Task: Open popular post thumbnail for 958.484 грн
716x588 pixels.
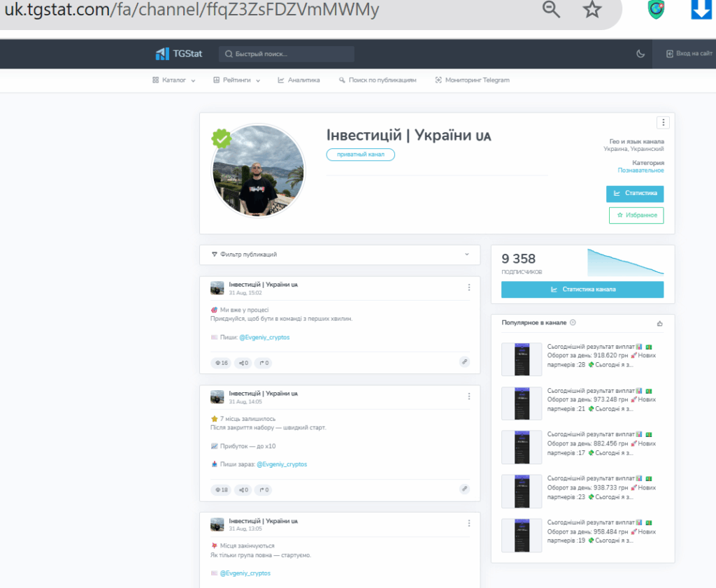Action: tap(522, 535)
